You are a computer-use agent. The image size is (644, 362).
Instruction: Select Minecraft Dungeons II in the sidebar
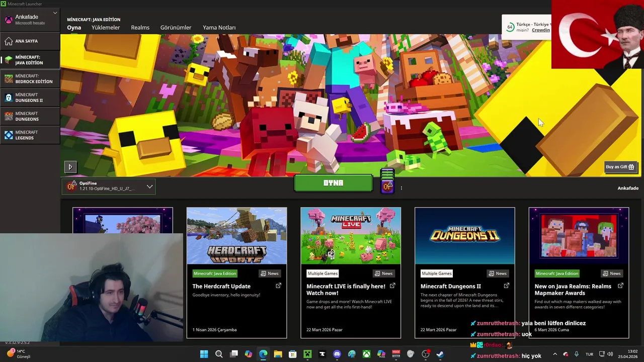[x=30, y=98]
